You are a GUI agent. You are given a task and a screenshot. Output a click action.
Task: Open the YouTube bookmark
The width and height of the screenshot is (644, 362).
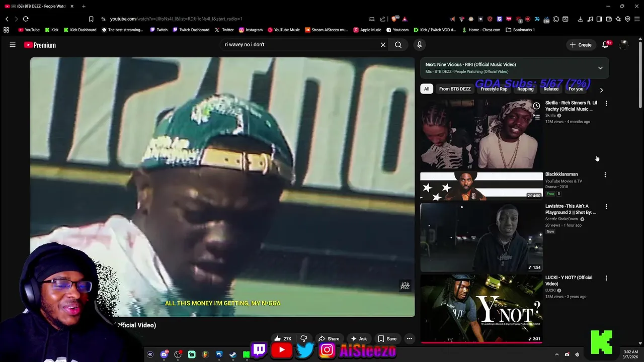point(29,30)
